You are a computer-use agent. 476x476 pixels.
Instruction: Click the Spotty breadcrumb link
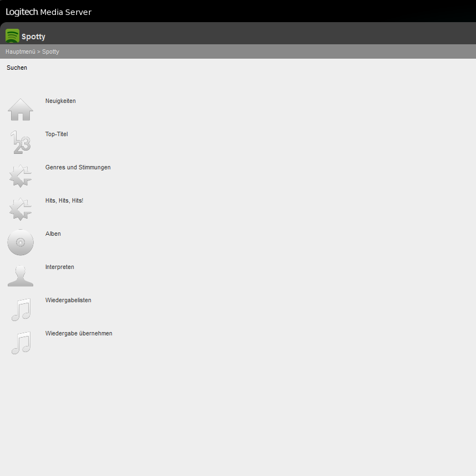50,51
